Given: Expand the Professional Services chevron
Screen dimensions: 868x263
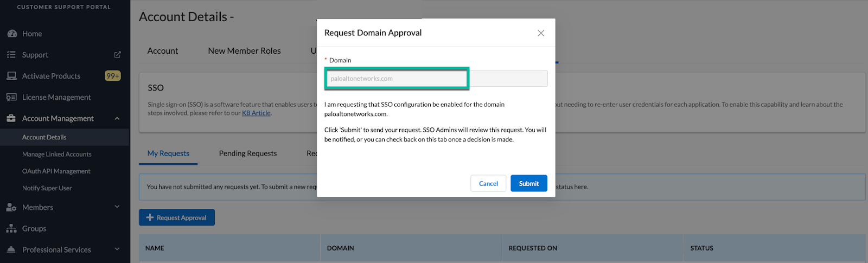Looking at the screenshot, I should (x=117, y=249).
